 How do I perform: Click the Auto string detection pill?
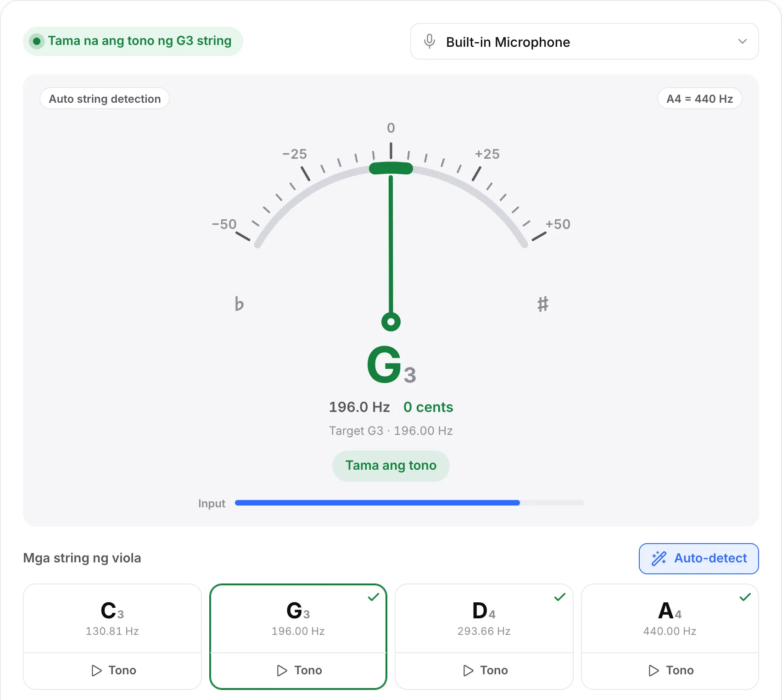105,99
